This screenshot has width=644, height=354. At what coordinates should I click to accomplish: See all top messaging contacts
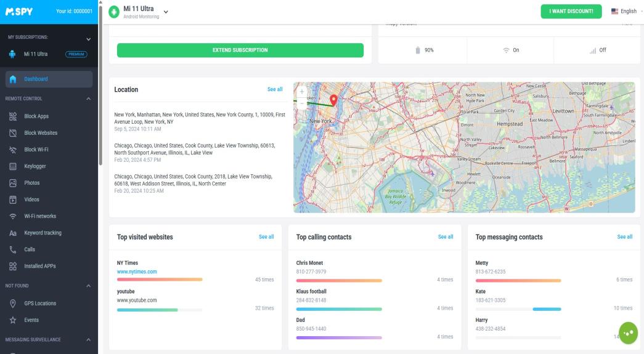click(625, 237)
